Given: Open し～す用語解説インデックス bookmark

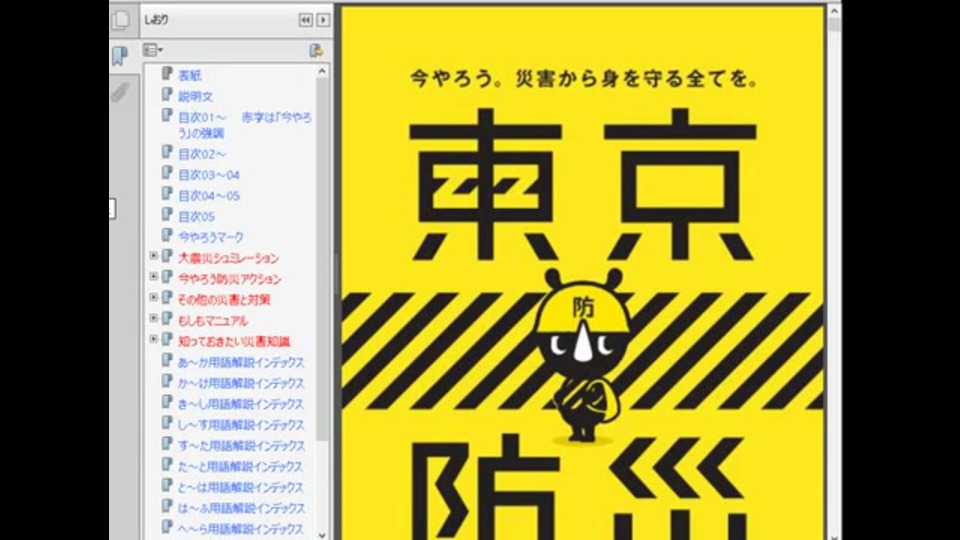Looking at the screenshot, I should click(241, 424).
